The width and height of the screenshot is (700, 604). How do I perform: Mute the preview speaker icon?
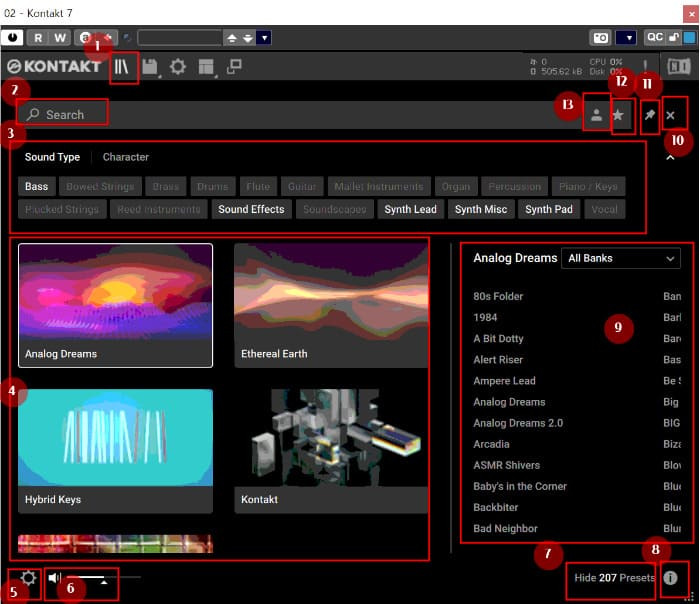pyautogui.click(x=54, y=578)
